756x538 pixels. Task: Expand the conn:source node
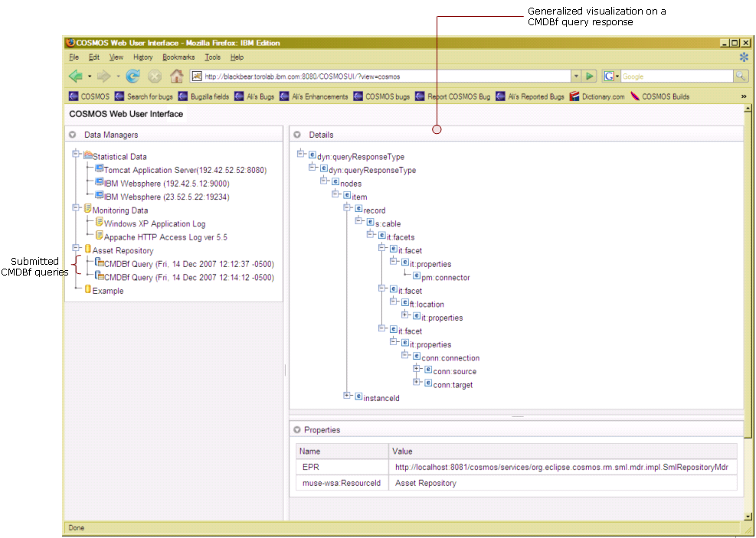tap(417, 369)
